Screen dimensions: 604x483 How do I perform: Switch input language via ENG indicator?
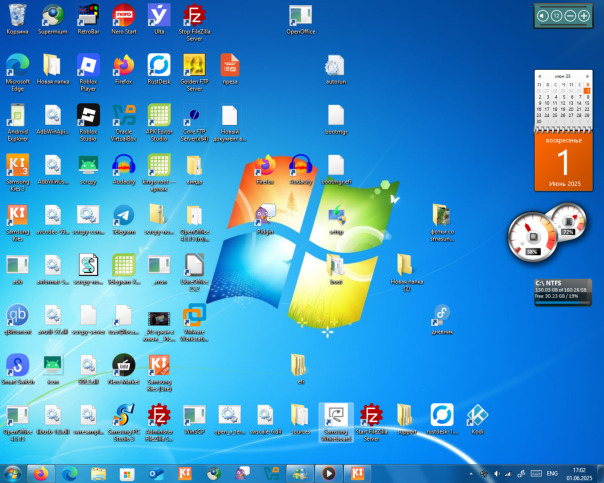(x=550, y=472)
